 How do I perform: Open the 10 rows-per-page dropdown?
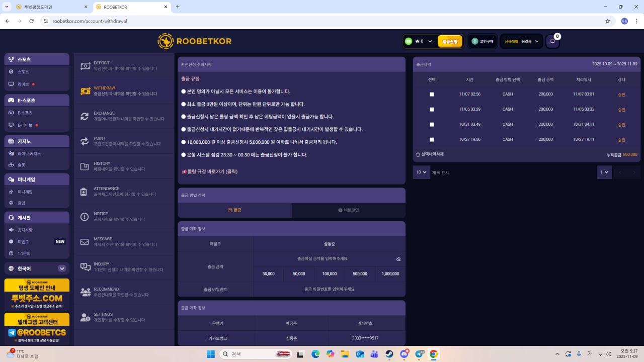coord(421,172)
